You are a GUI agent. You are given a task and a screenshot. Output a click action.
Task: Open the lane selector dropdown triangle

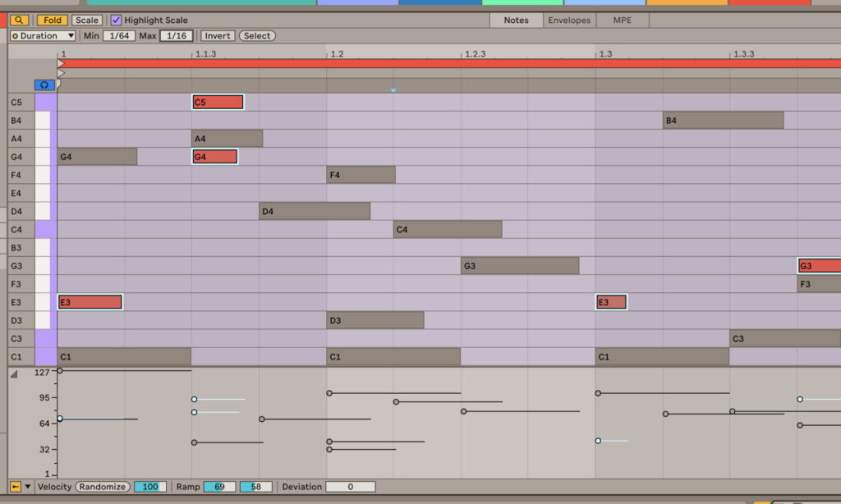pos(27,487)
